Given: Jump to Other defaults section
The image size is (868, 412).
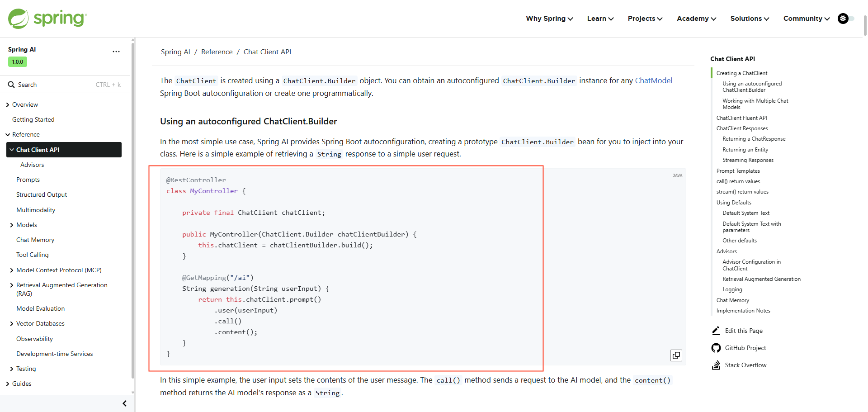Looking at the screenshot, I should click(x=740, y=241).
